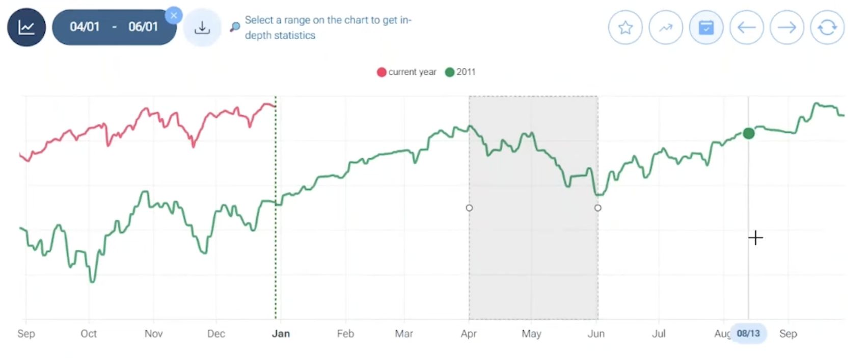Toggle the current year legend series

tap(406, 72)
